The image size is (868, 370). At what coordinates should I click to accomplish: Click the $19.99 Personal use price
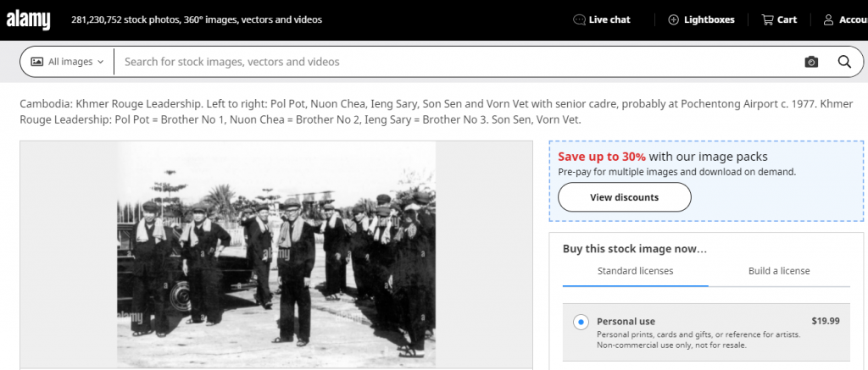825,321
